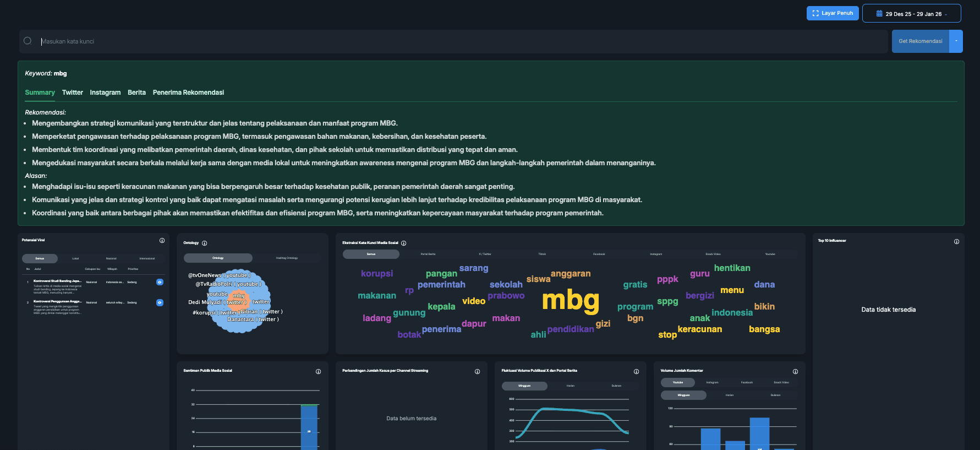
Task: Filter Potensial Viral by Internasional
Action: point(147,258)
